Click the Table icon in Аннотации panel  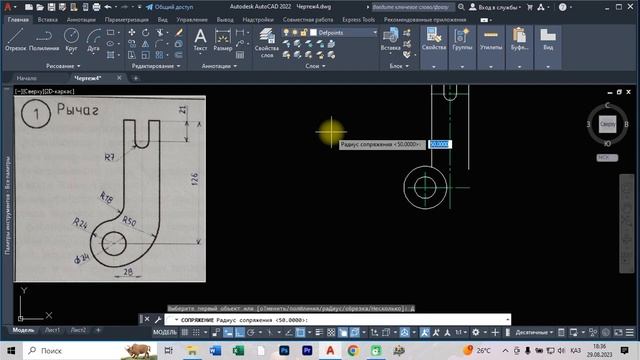click(x=240, y=55)
